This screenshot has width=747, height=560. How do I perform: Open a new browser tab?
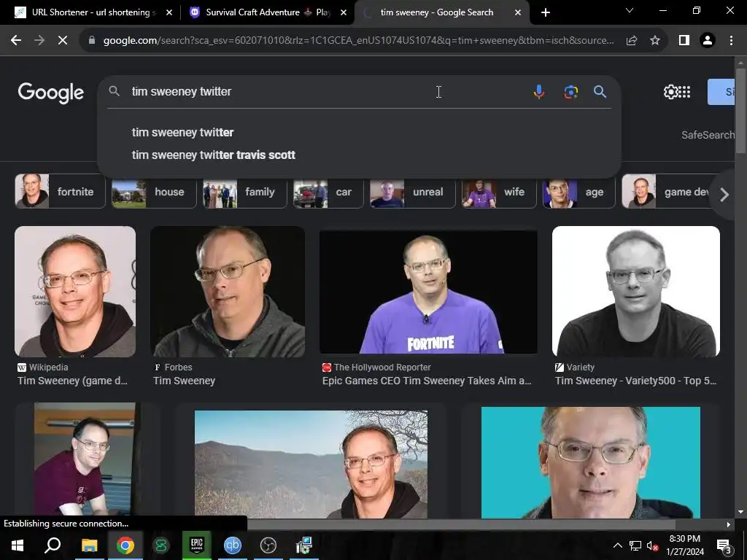546,12
